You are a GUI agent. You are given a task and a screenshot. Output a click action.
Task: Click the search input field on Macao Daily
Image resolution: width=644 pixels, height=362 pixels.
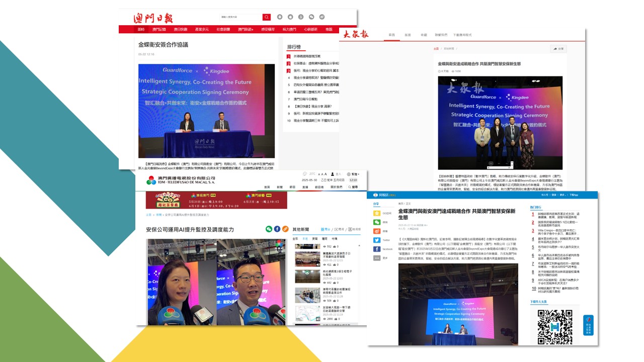tap(241, 17)
